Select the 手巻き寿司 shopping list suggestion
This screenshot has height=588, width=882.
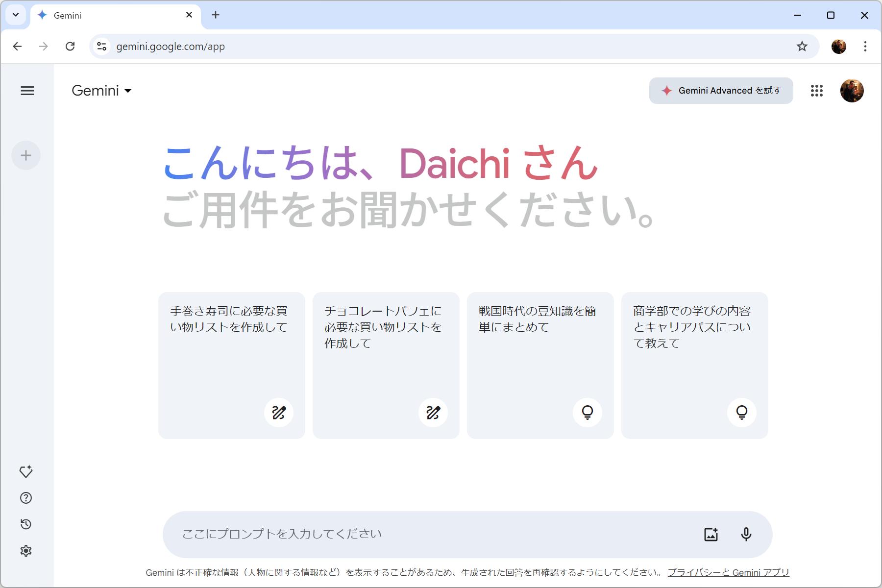point(232,366)
